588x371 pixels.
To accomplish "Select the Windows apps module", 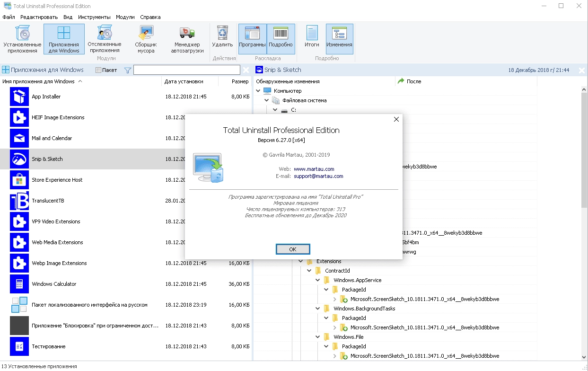I will [x=64, y=39].
